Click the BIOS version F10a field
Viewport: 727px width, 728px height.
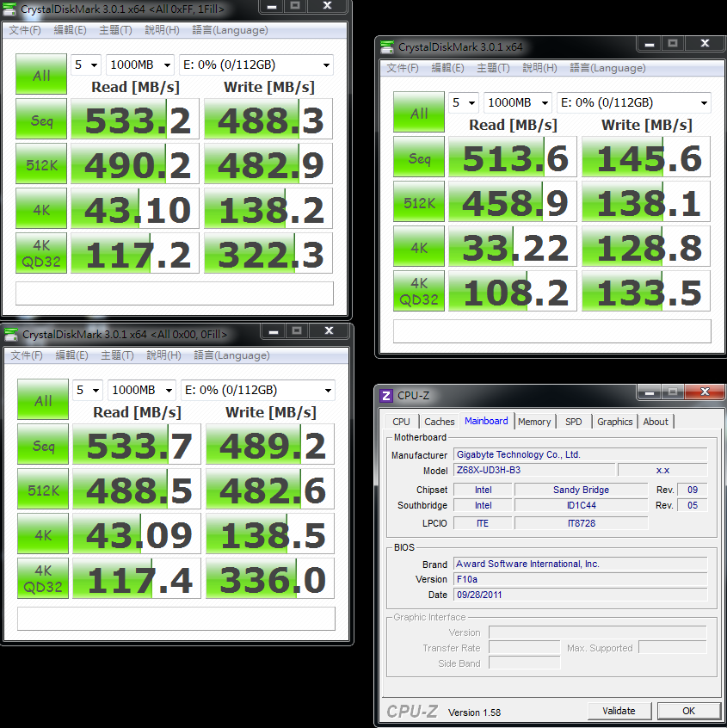click(x=580, y=579)
